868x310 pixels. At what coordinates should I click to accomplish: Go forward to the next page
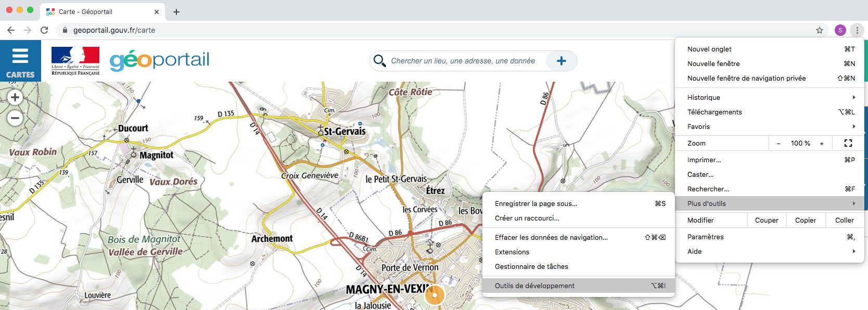(x=28, y=30)
